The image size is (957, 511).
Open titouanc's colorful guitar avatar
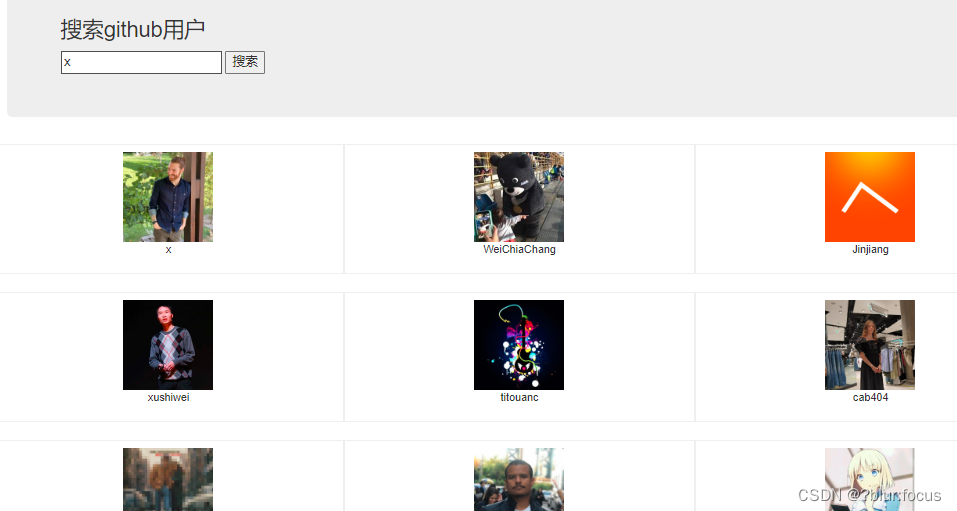pyautogui.click(x=519, y=344)
